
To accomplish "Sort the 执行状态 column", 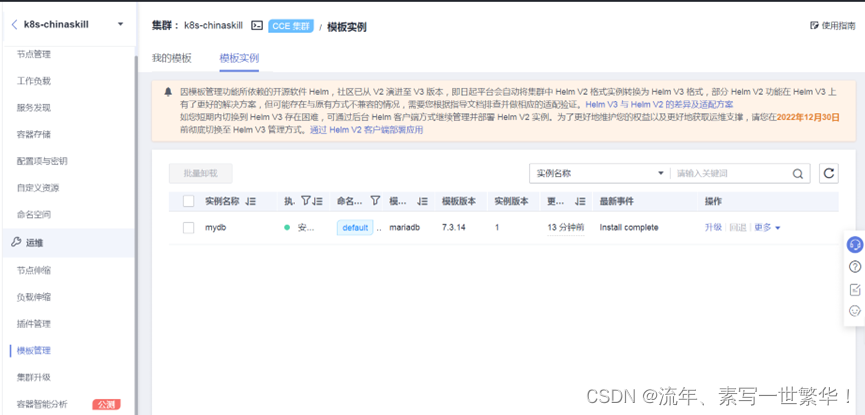I will click(x=317, y=202).
